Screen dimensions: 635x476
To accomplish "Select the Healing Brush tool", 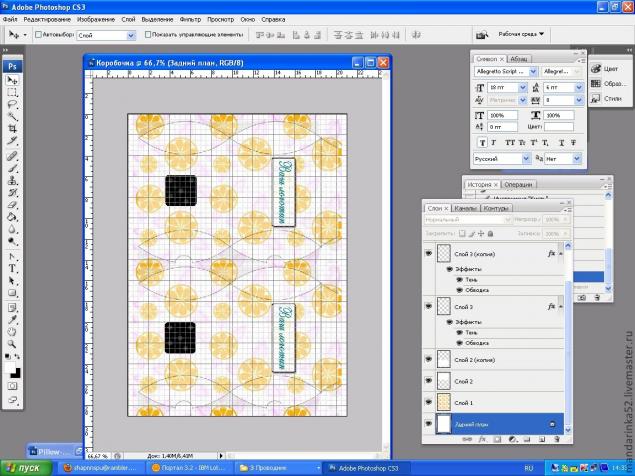I will (13, 156).
